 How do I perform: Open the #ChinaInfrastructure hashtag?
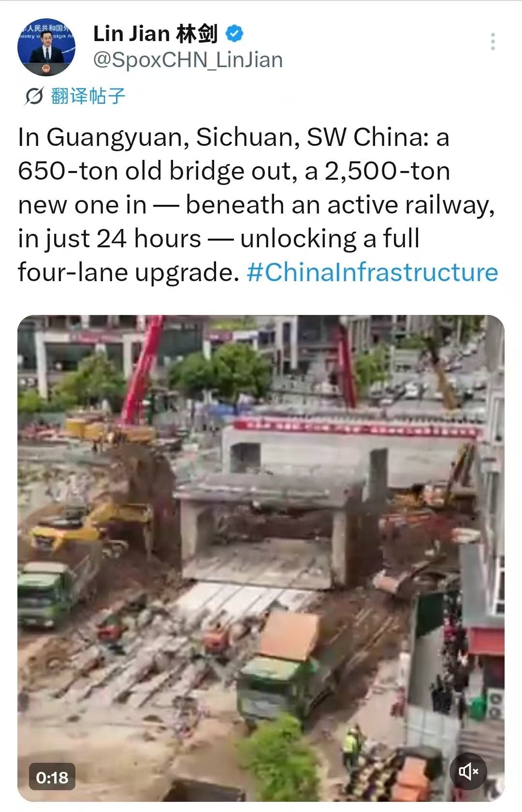click(372, 272)
